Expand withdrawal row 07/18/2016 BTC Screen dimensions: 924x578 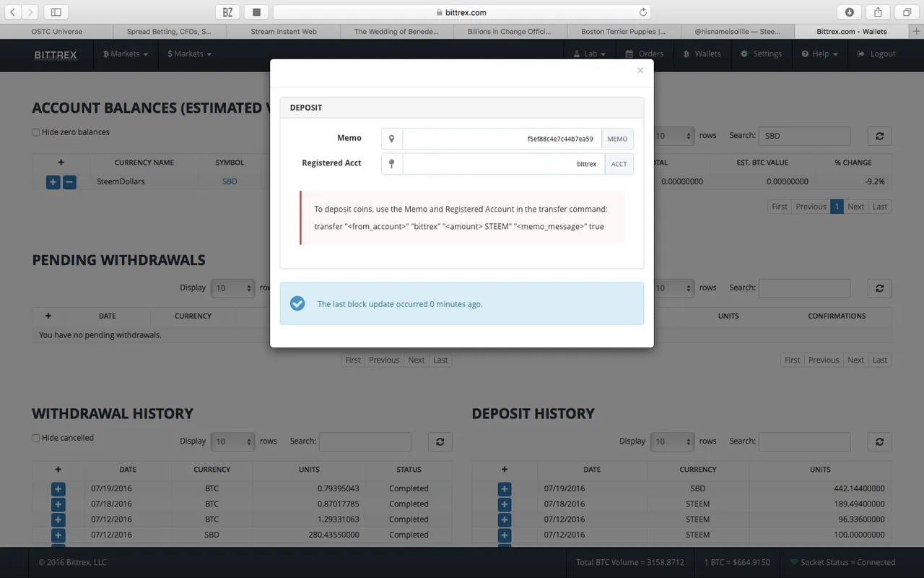point(58,504)
